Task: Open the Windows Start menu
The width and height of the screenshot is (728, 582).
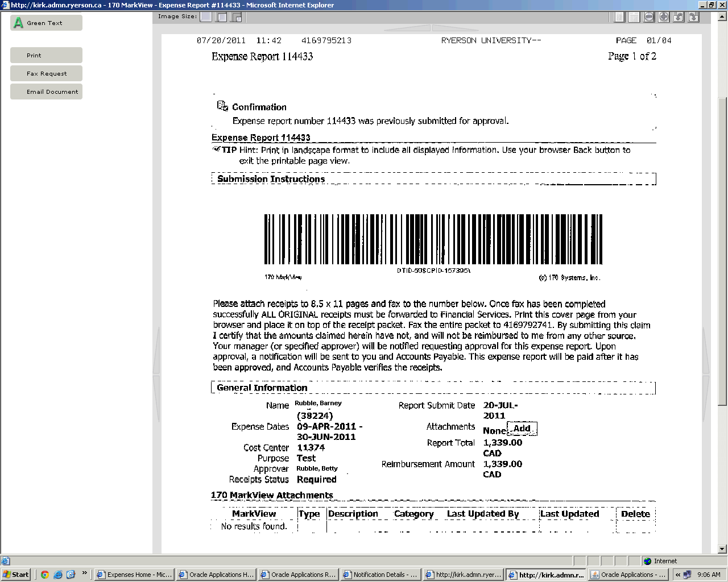Action: 16,575
